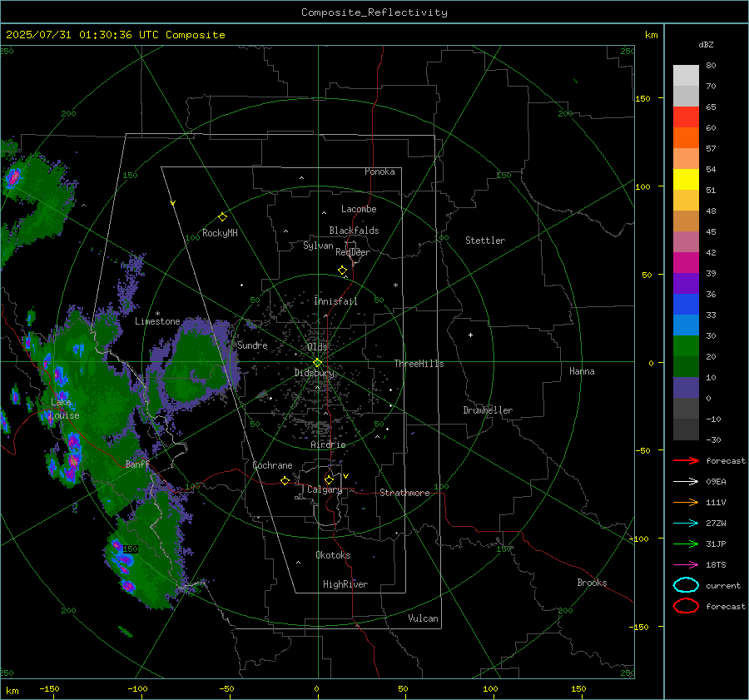Click the red 65 dBZ legend swatch

click(686, 117)
